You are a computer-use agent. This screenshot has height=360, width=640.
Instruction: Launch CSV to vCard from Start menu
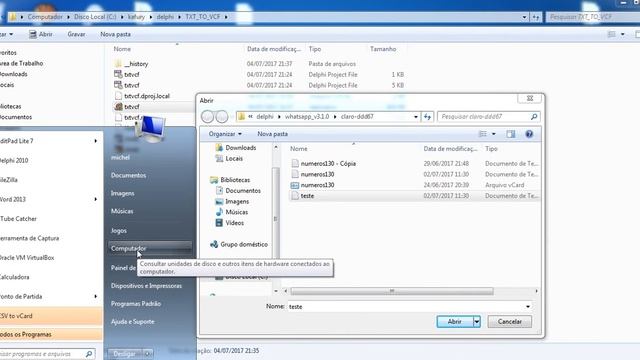(x=50, y=316)
